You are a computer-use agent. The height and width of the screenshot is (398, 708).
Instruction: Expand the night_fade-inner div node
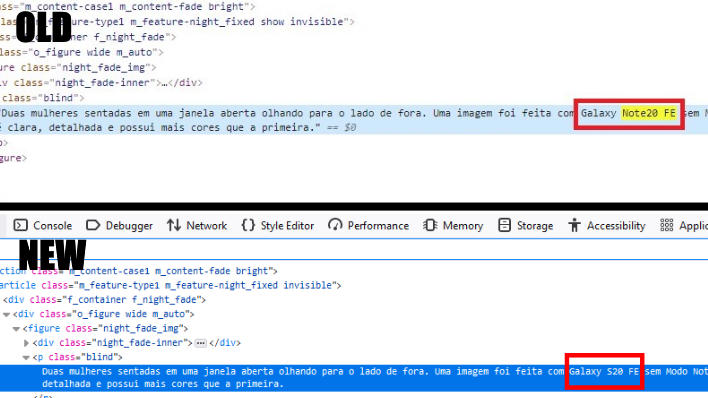coord(26,343)
